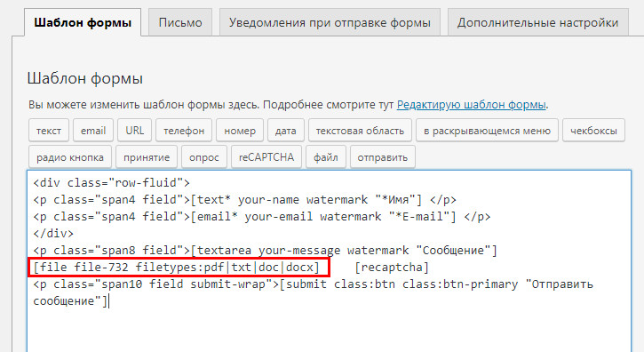
Task: Insert в раскрывающемся меню tag
Action: pyautogui.click(x=487, y=131)
